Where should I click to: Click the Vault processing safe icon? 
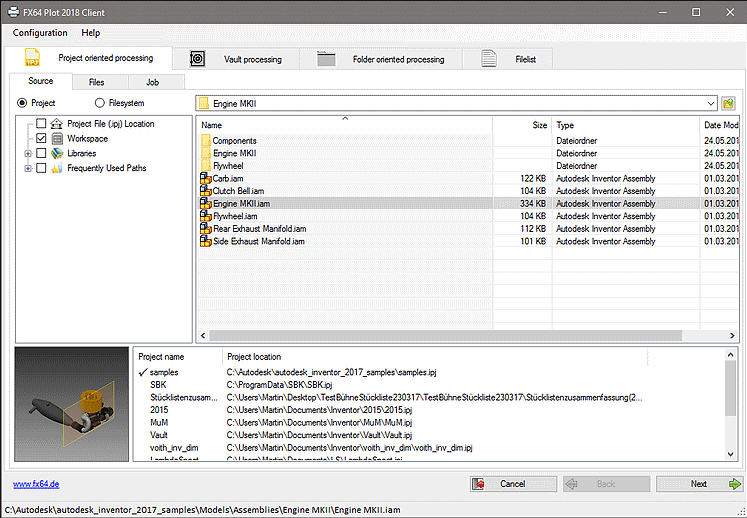197,59
